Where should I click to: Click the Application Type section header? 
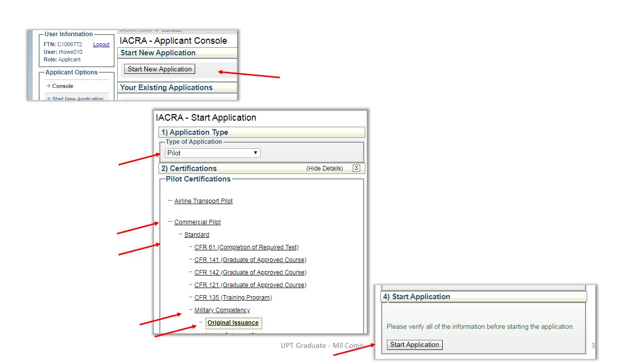(x=262, y=132)
